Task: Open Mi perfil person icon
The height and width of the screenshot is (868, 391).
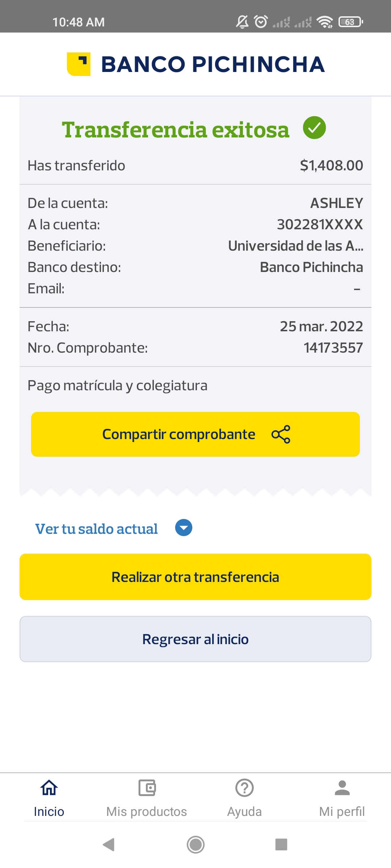Action: pyautogui.click(x=342, y=787)
